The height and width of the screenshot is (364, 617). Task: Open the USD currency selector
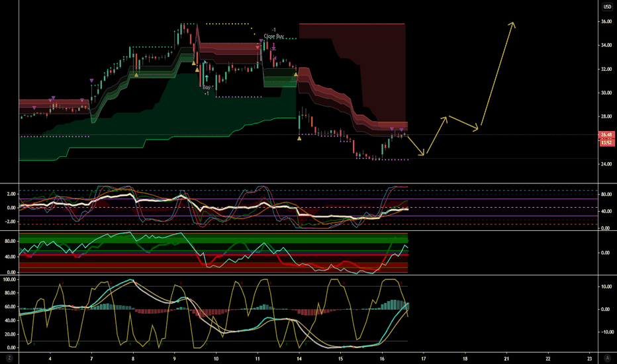tap(607, 7)
